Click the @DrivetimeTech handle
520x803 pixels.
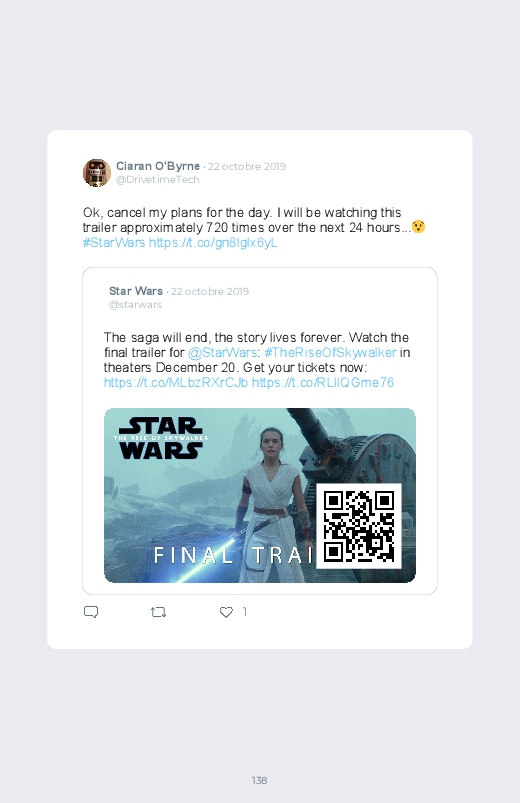coord(157,180)
